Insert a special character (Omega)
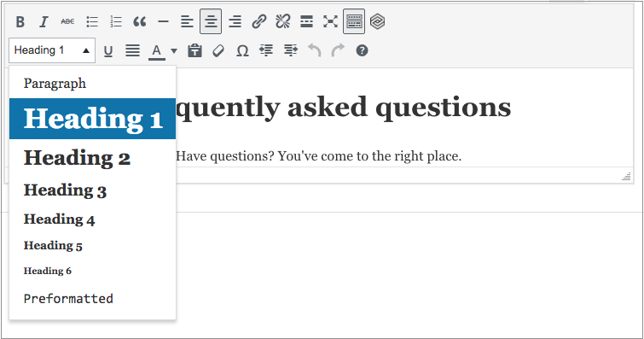This screenshot has width=644, height=339. [242, 51]
